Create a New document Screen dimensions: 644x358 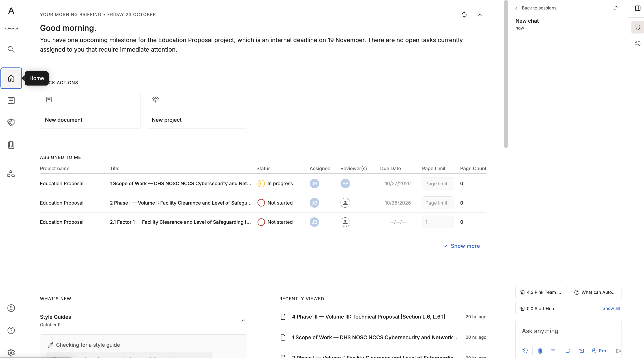tap(90, 110)
